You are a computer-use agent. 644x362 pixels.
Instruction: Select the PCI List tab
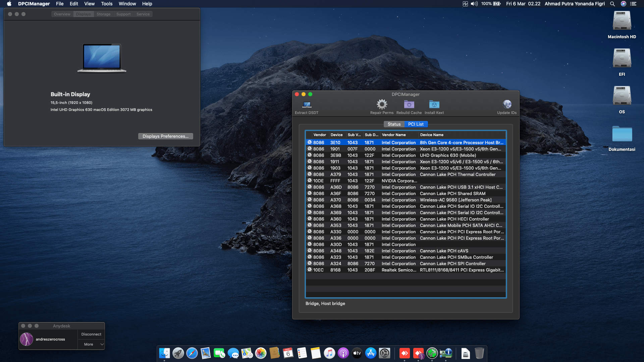(x=416, y=124)
